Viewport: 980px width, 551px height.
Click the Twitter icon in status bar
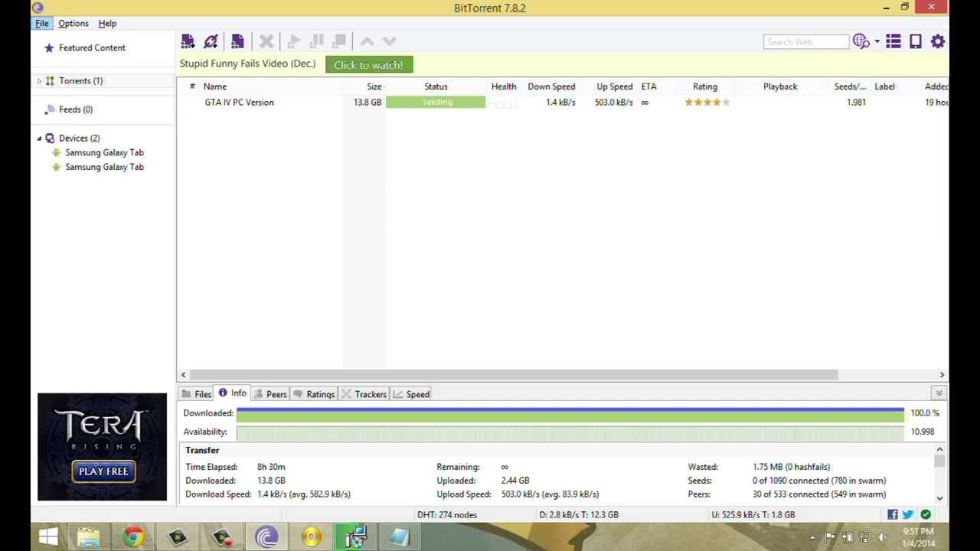coord(908,515)
